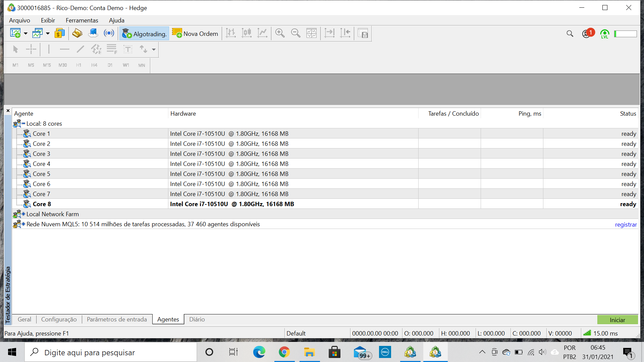Open the Diário tab

(197, 319)
